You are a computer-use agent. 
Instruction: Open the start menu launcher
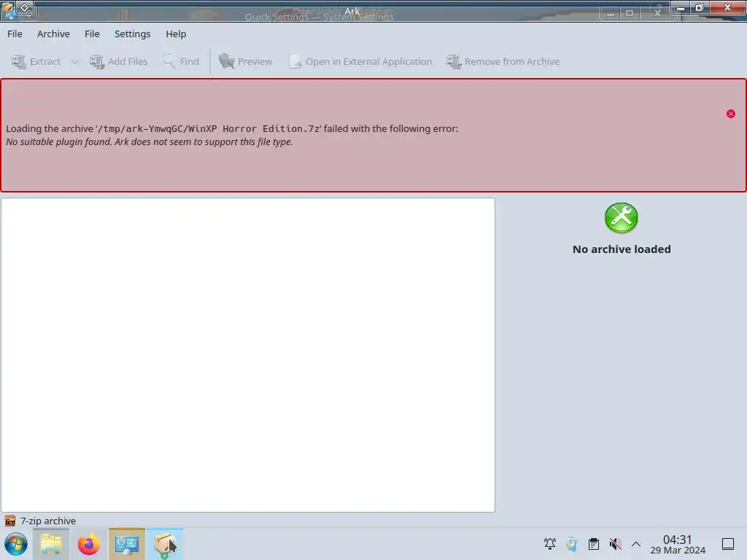pyautogui.click(x=16, y=544)
